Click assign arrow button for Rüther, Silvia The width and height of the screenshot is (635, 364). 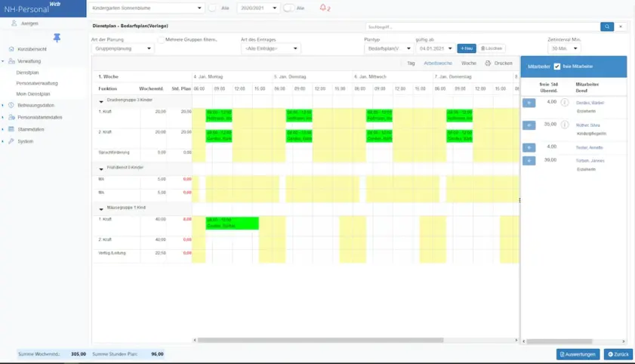(x=529, y=125)
